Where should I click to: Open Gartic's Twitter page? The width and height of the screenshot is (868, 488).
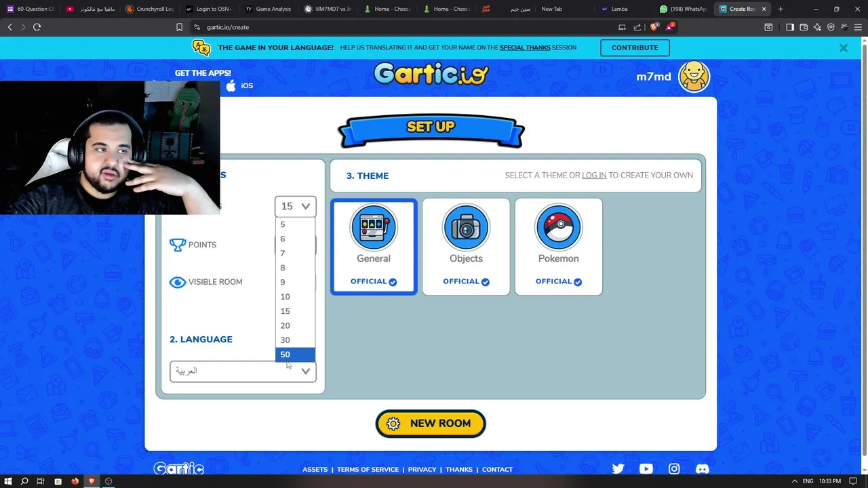coord(618,468)
